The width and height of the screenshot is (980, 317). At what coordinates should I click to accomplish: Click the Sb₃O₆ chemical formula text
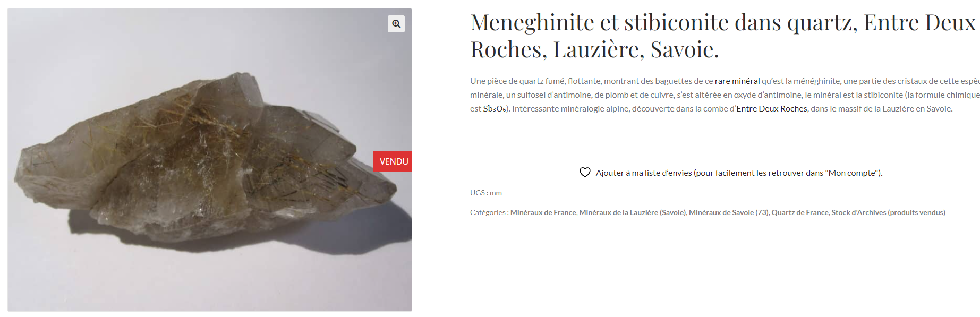point(495,109)
